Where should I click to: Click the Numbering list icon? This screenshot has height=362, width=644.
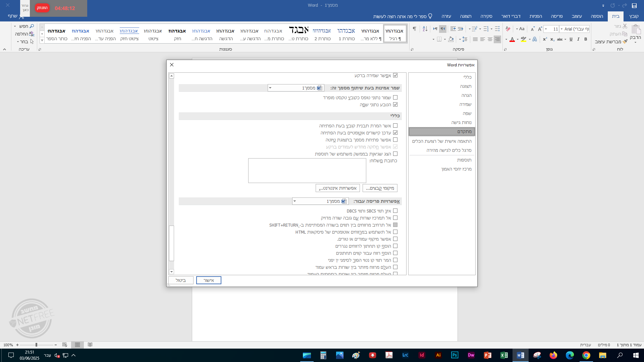(486, 29)
